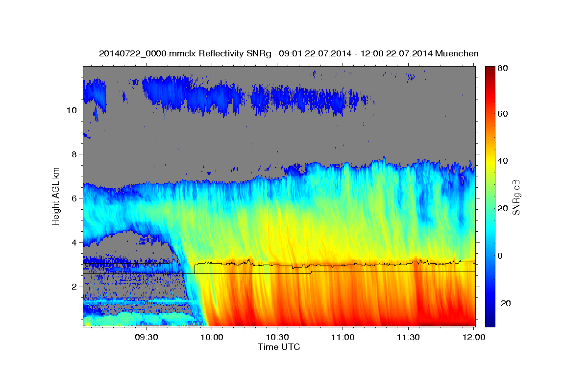Click the dark blue bottom of the colorbar
588x392 pixels.
coord(490,322)
